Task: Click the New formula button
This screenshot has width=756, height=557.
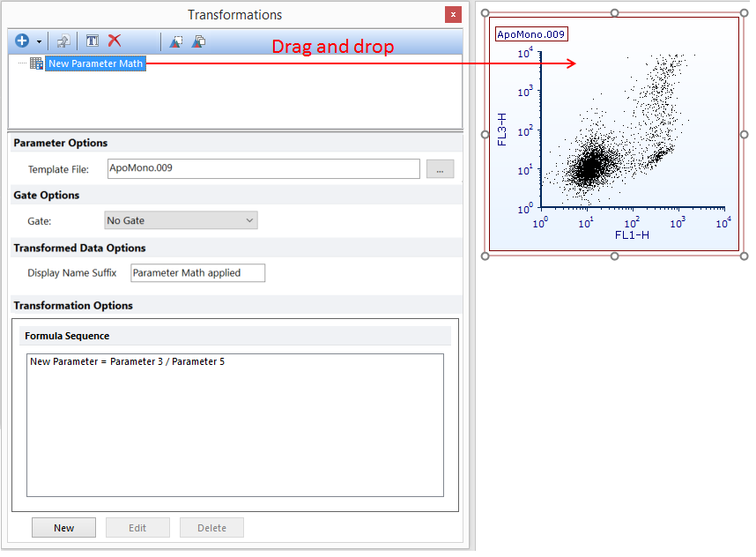Action: tap(63, 528)
